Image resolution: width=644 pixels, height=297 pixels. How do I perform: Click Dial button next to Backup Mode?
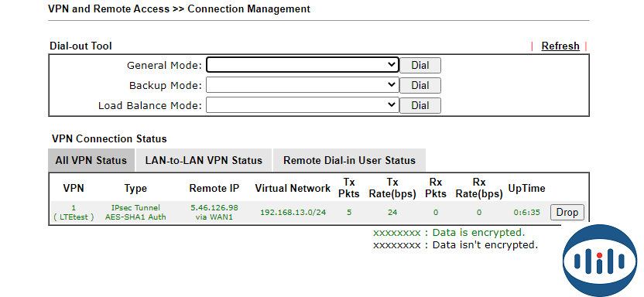click(x=420, y=85)
